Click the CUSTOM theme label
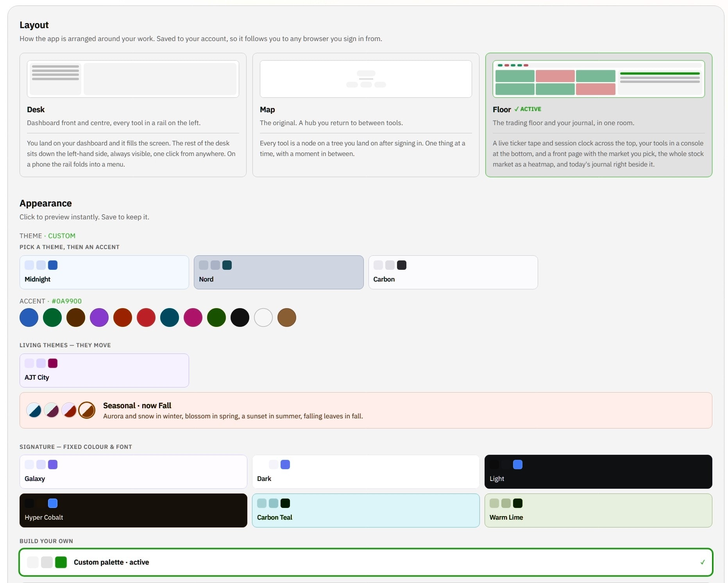 (x=62, y=236)
